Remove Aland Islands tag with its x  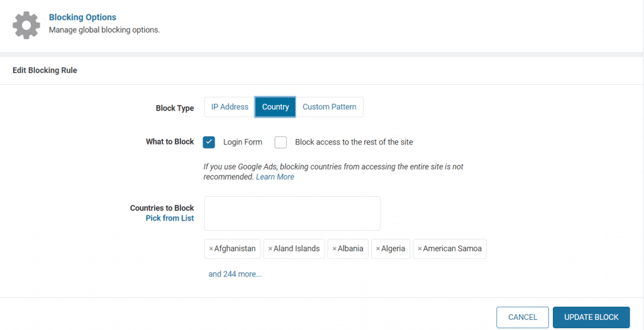(270, 249)
